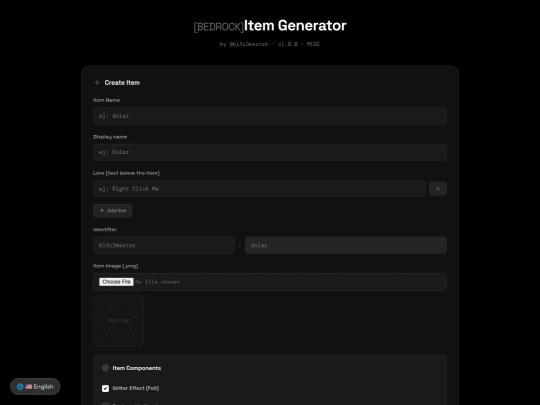Screen dimensions: 540x405
Task: Click the Lore text line input
Action: pyautogui.click(x=259, y=189)
